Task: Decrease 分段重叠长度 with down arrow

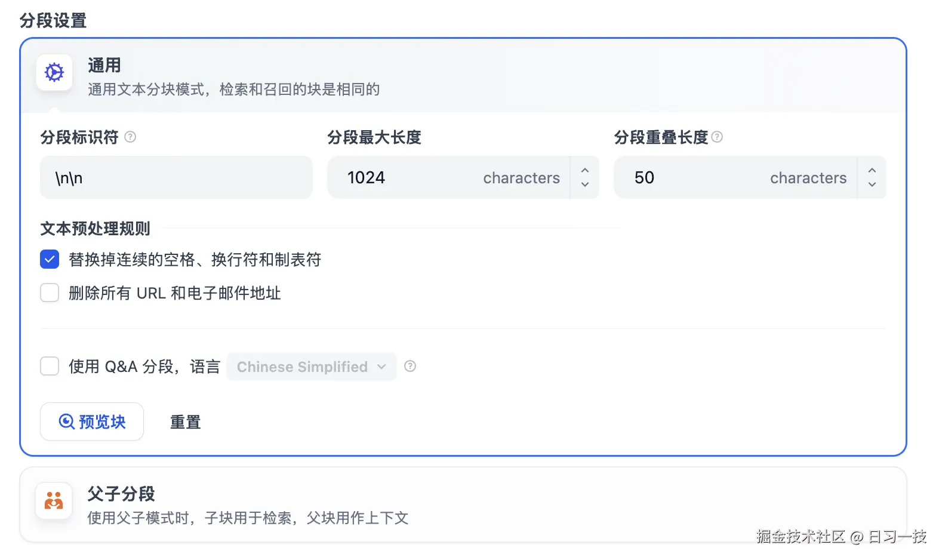Action: (x=872, y=184)
